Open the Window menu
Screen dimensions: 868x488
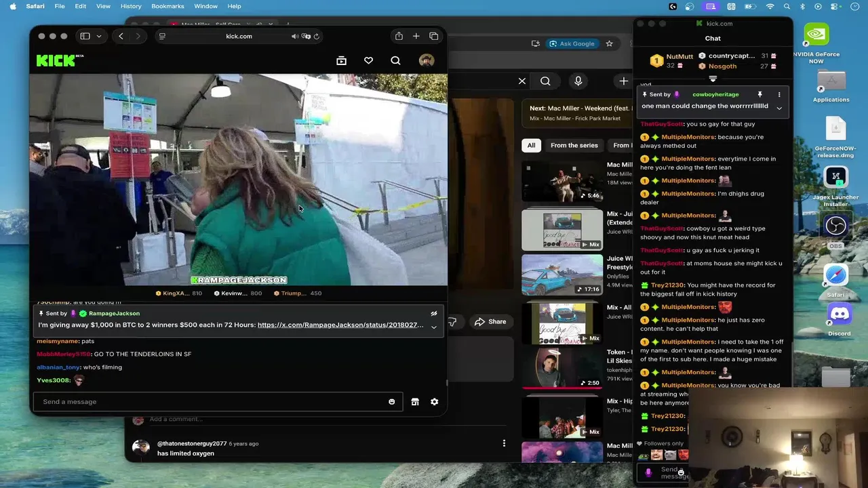(205, 6)
